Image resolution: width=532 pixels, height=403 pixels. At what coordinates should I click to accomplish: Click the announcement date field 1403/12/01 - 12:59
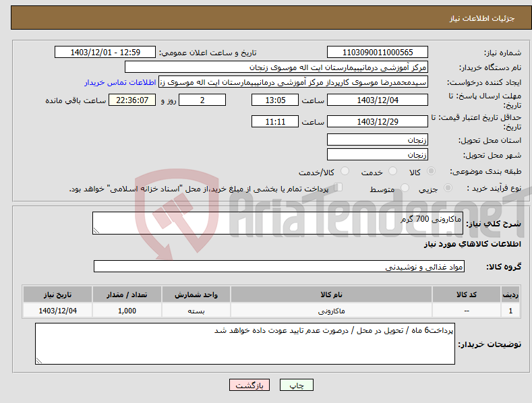(x=105, y=53)
